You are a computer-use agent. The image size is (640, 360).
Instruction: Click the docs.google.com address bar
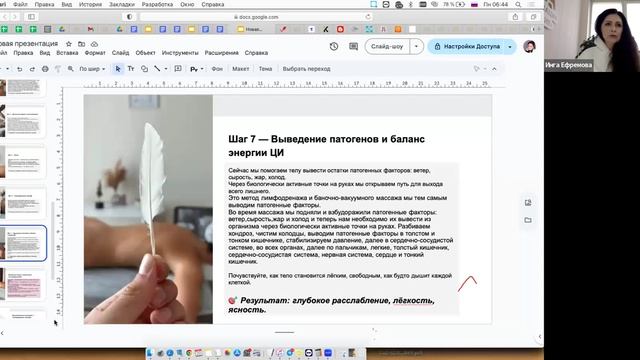tap(256, 17)
